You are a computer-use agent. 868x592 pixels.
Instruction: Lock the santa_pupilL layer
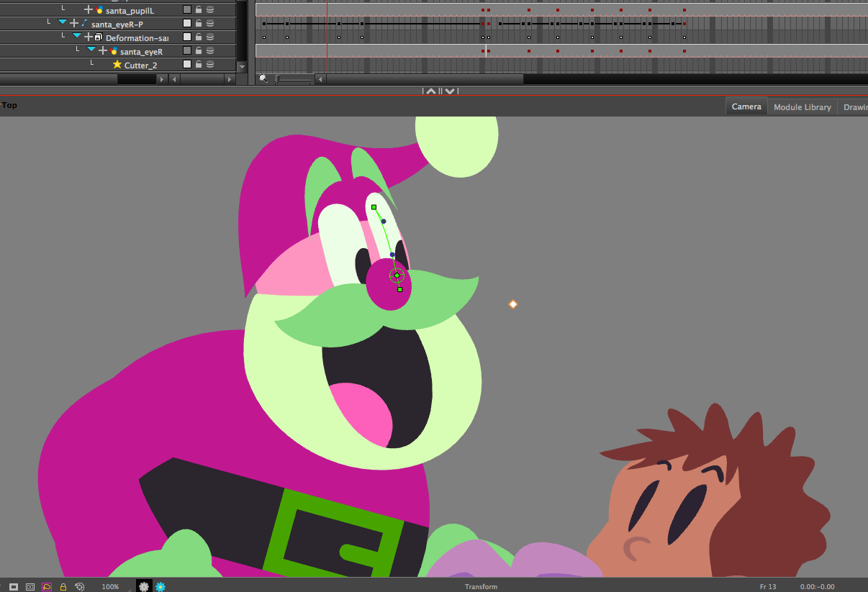[199, 10]
